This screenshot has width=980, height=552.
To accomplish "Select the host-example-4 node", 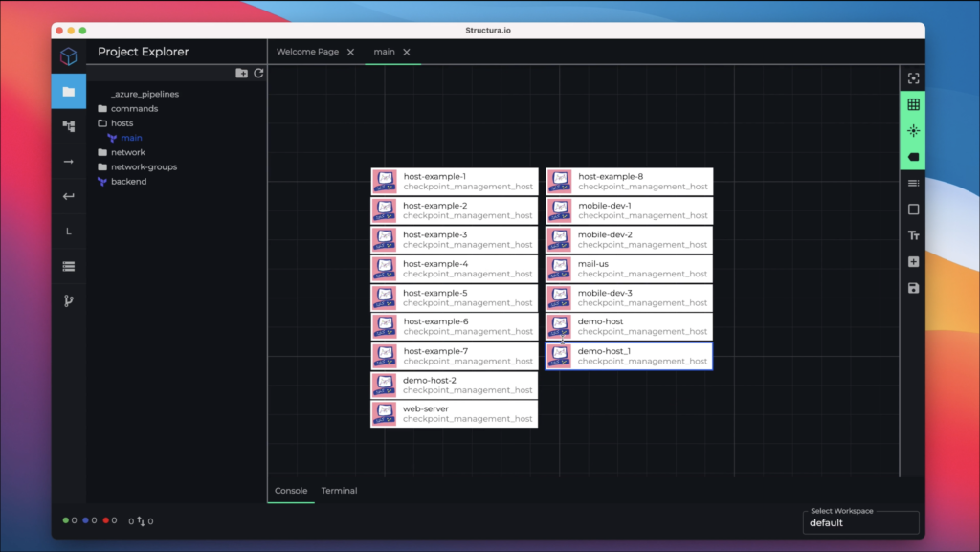I will [x=455, y=269].
